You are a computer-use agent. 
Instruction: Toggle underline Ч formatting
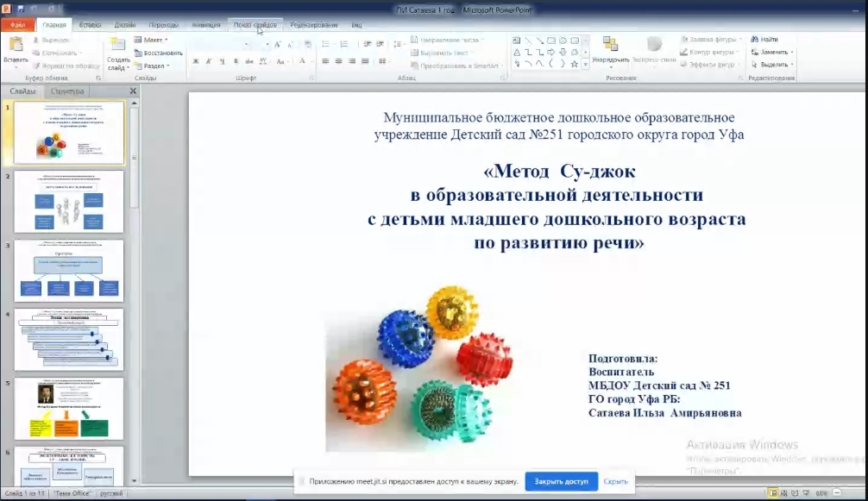click(223, 61)
